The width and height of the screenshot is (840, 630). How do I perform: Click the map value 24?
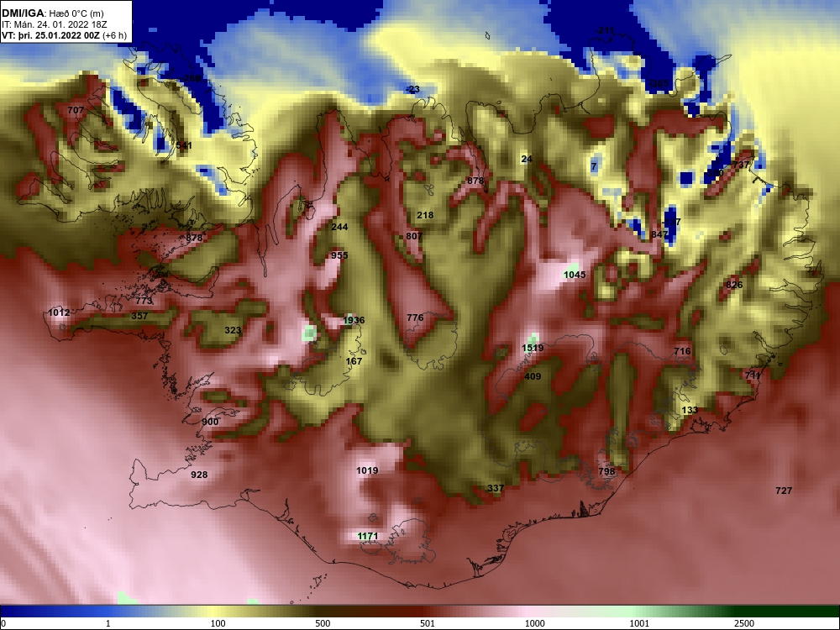pos(527,159)
